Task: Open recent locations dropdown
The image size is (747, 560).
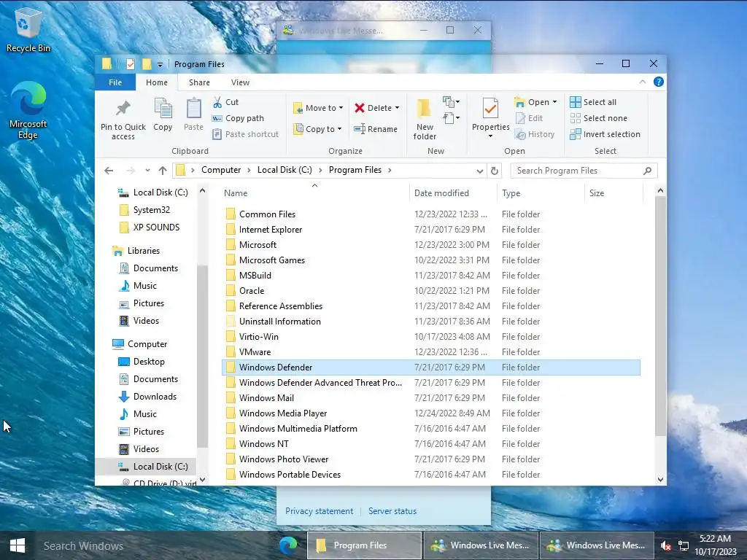Action: point(147,171)
